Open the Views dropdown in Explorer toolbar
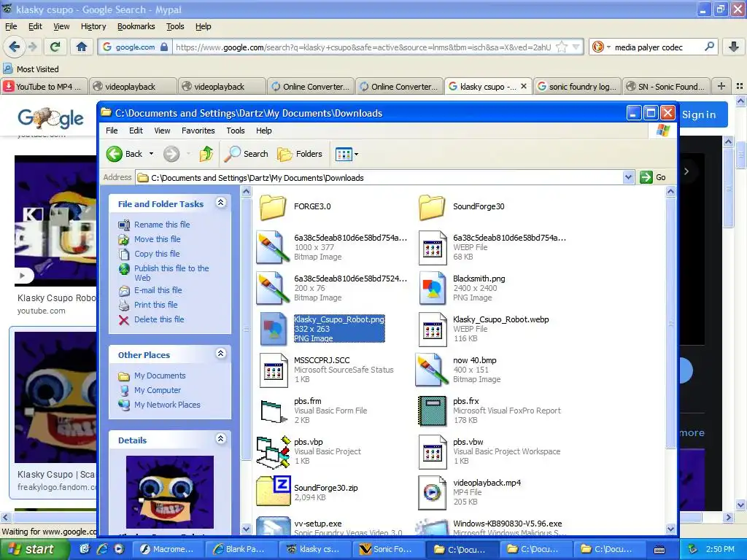Image resolution: width=747 pixels, height=560 pixels. (x=347, y=154)
